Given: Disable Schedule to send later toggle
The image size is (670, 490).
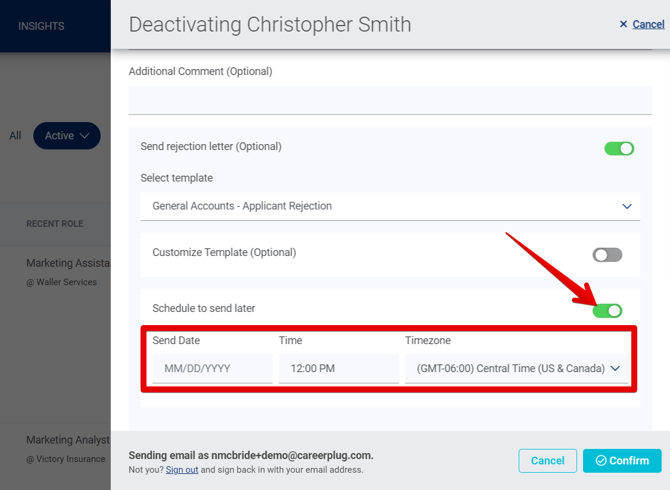Looking at the screenshot, I should (607, 310).
